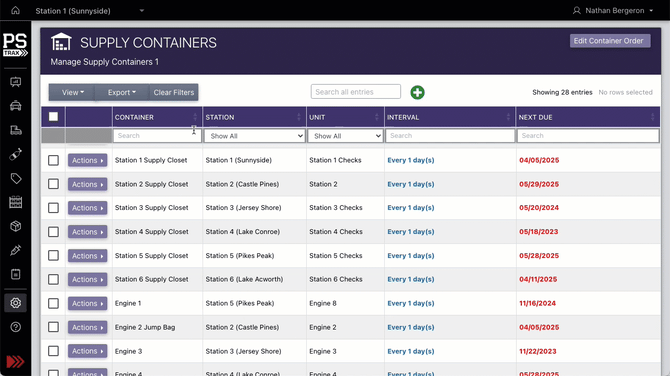The height and width of the screenshot is (376, 670).
Task: Sort by Interval column arrows
Action: pyautogui.click(x=508, y=117)
